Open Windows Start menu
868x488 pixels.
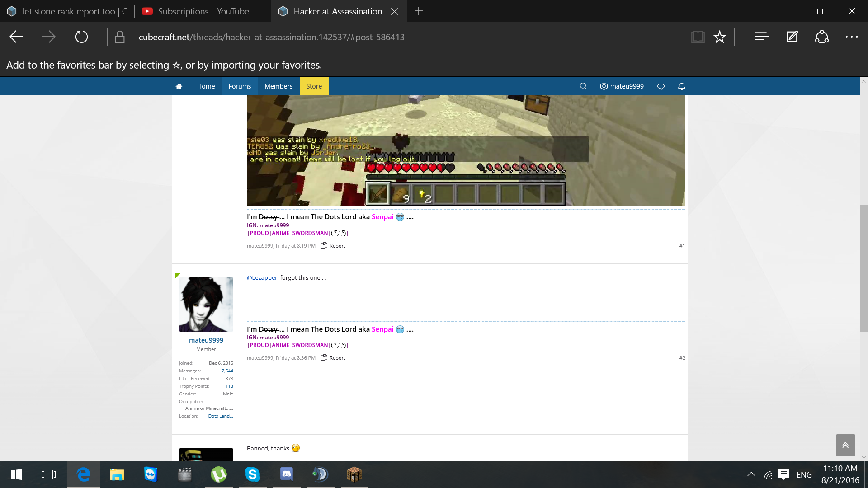click(x=16, y=474)
